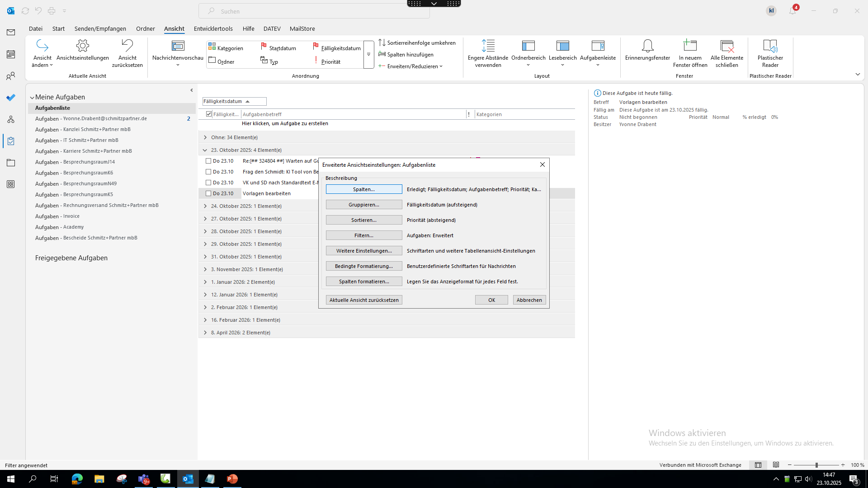Expand arrangement gallery more arrow
The width and height of the screenshot is (868, 488).
click(368, 55)
